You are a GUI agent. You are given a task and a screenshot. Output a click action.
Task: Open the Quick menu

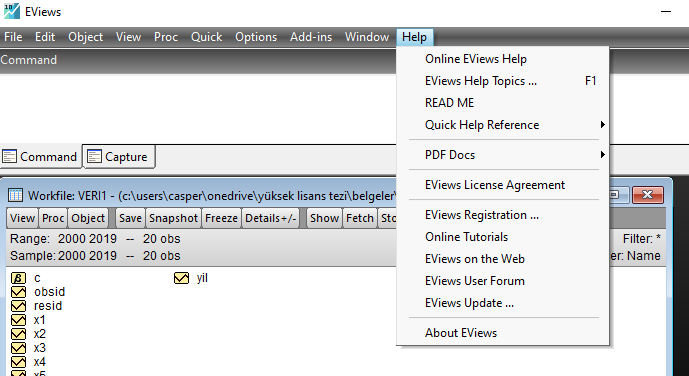coord(207,37)
